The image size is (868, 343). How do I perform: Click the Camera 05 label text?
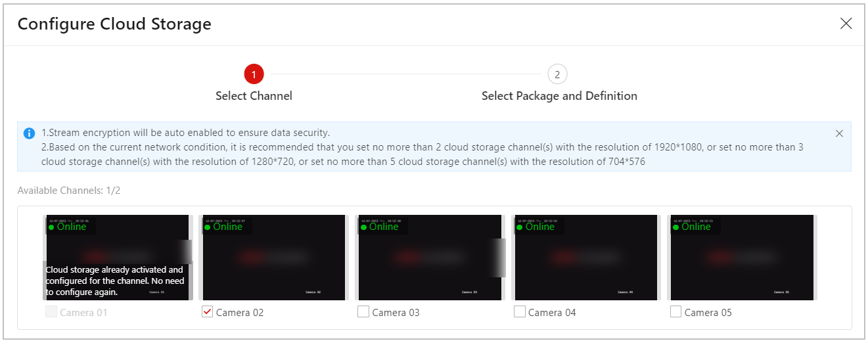click(x=708, y=313)
